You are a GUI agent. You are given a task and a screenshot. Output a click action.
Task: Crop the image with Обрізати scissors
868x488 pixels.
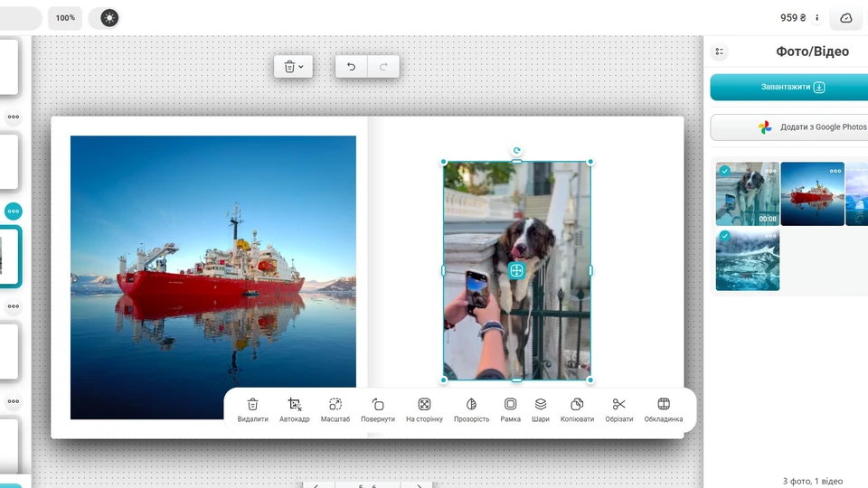coord(618,410)
